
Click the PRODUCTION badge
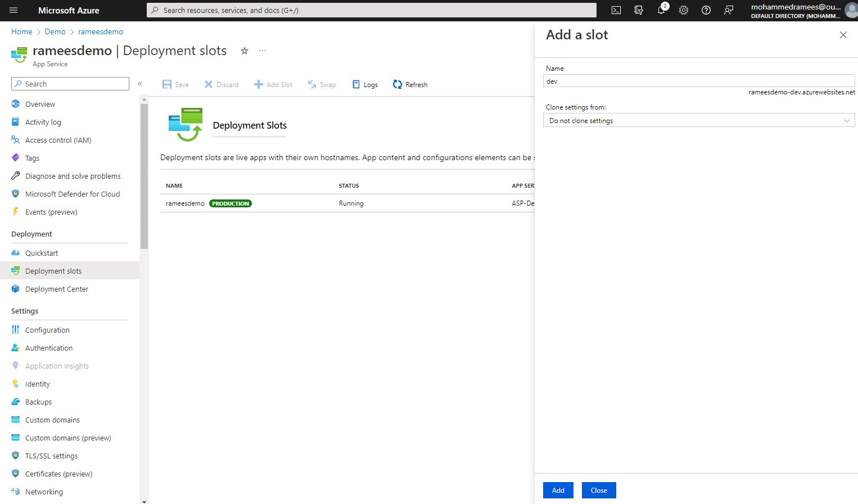[231, 203]
